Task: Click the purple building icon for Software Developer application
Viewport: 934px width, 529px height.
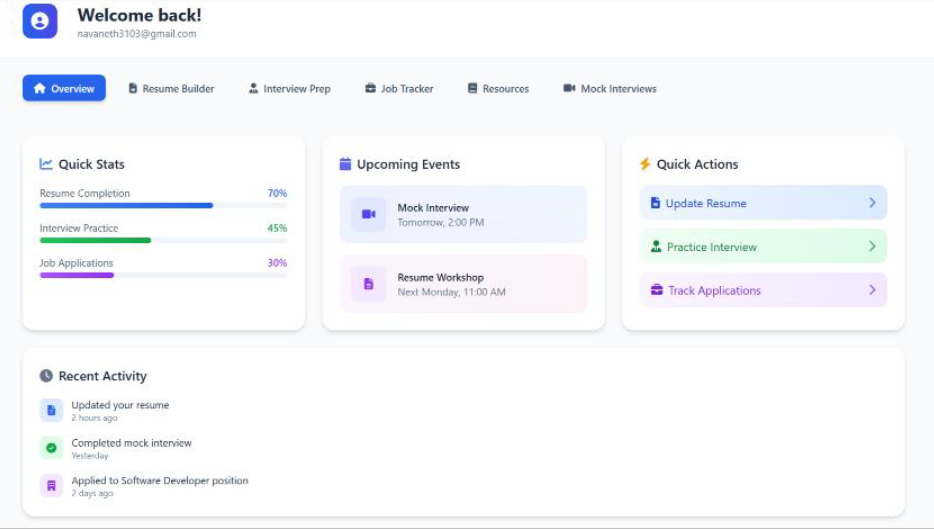Action: [x=51, y=486]
